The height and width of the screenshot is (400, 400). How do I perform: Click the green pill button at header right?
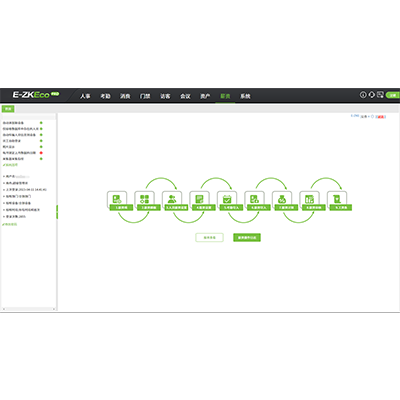[393, 95]
